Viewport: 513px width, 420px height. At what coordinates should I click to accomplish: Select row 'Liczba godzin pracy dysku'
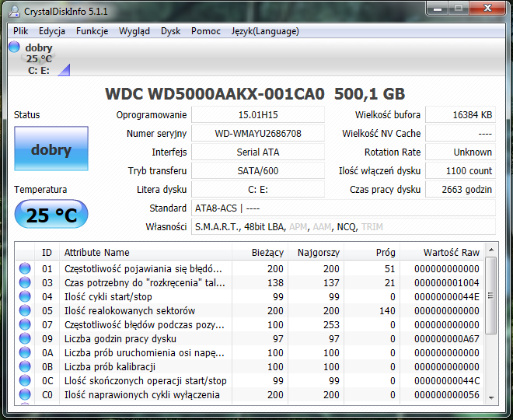(x=250, y=338)
